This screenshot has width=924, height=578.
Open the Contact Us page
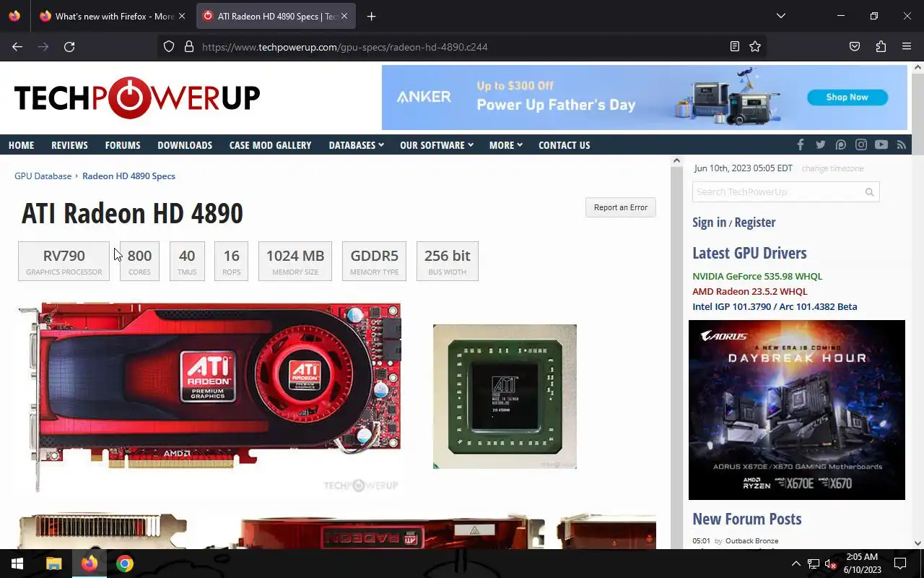pos(564,145)
